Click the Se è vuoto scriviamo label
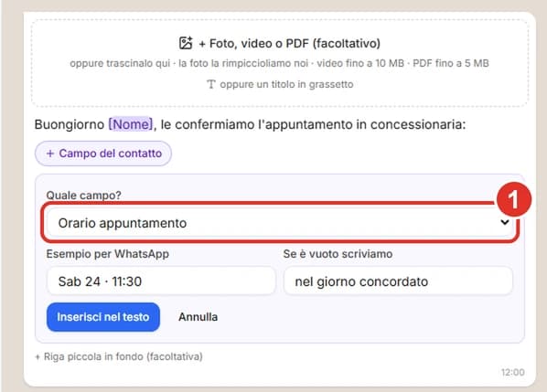Viewport: 547px width, 392px height. coord(338,254)
